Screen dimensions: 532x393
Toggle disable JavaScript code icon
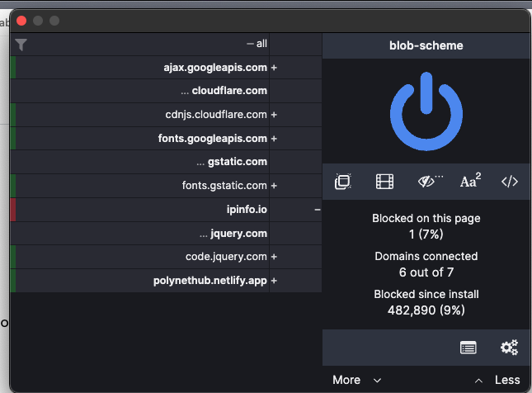click(510, 182)
